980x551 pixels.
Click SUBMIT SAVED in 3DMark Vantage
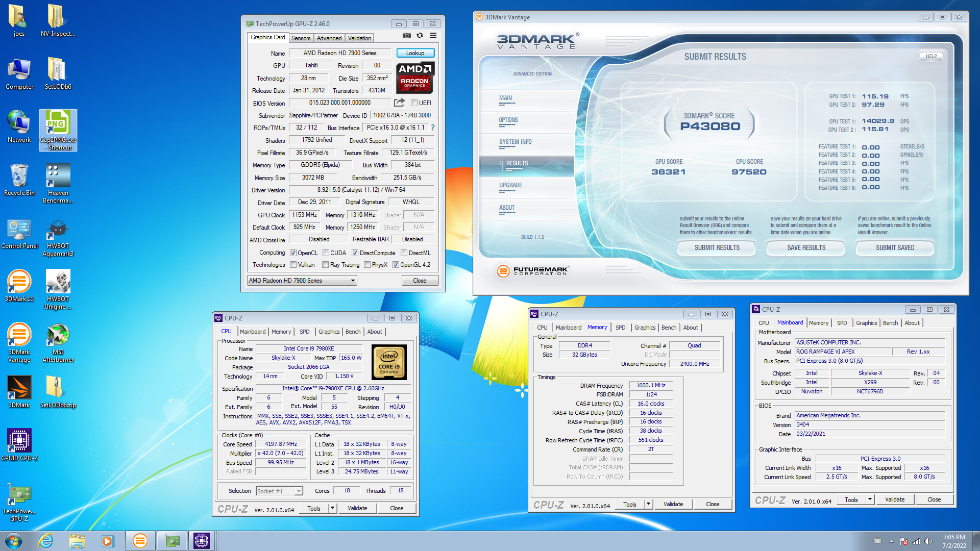pyautogui.click(x=895, y=247)
